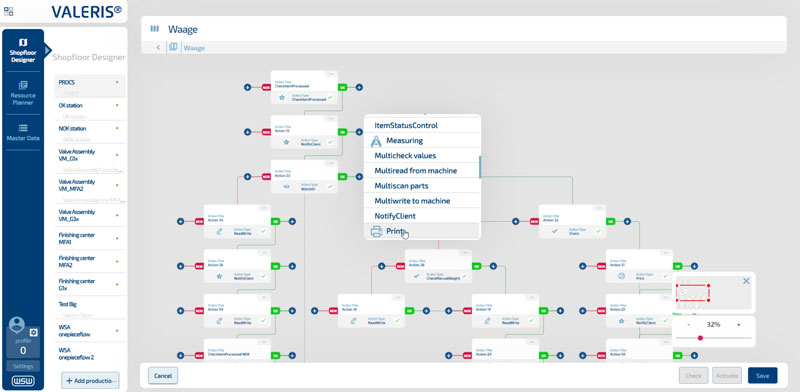Click the Save button

(762, 376)
